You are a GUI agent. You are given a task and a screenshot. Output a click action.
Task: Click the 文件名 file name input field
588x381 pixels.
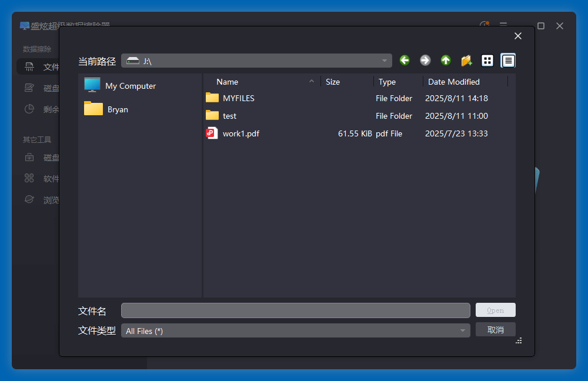click(x=295, y=310)
